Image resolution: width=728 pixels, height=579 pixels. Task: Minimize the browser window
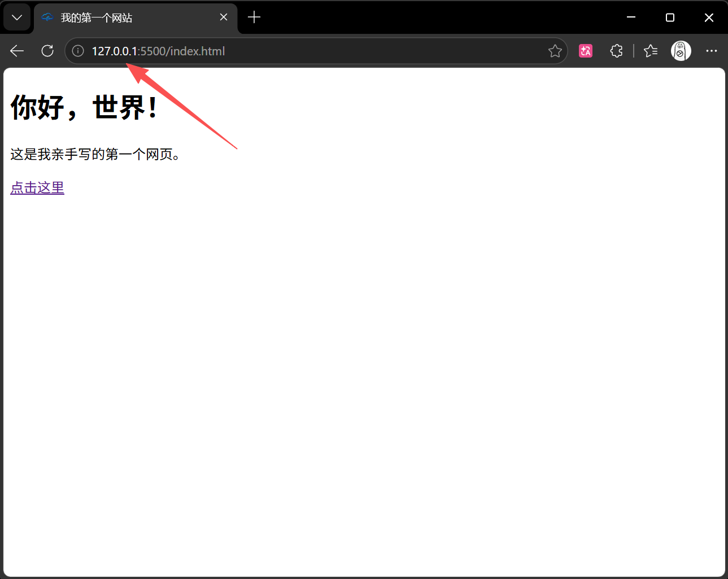point(631,17)
